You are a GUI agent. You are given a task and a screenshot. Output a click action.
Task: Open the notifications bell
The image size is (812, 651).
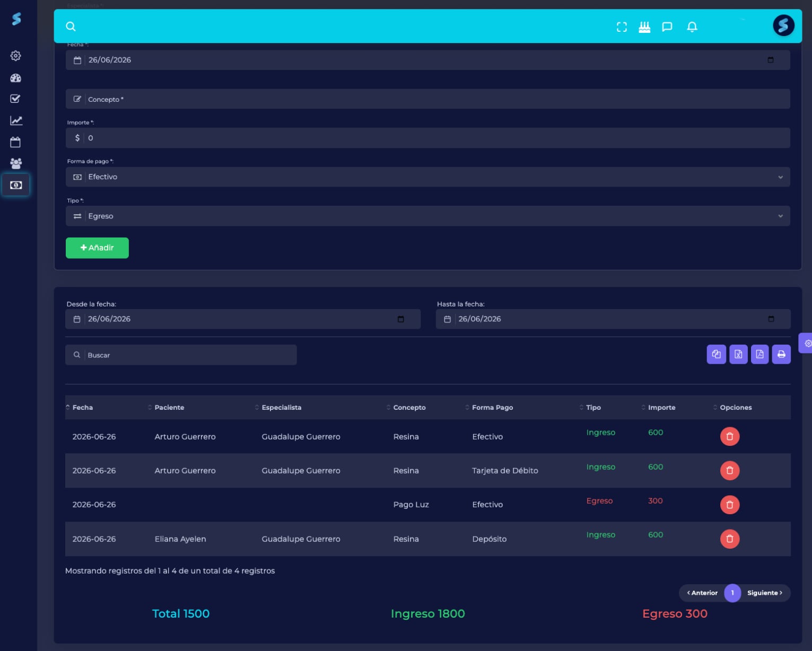(692, 27)
